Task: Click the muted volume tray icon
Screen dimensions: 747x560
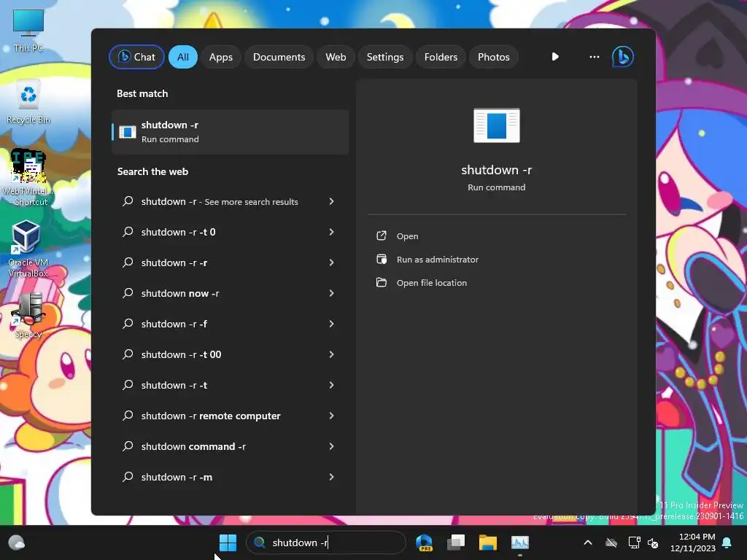Action: (x=653, y=542)
